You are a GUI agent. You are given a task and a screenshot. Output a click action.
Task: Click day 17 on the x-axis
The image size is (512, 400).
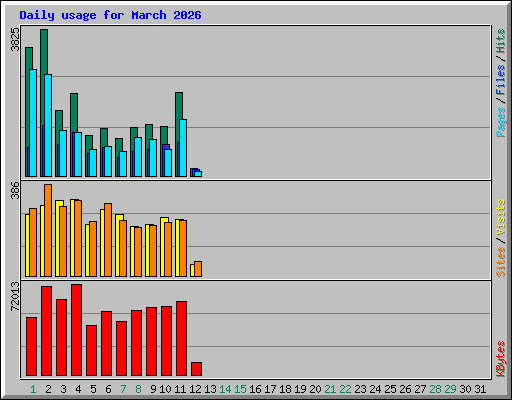(x=270, y=389)
